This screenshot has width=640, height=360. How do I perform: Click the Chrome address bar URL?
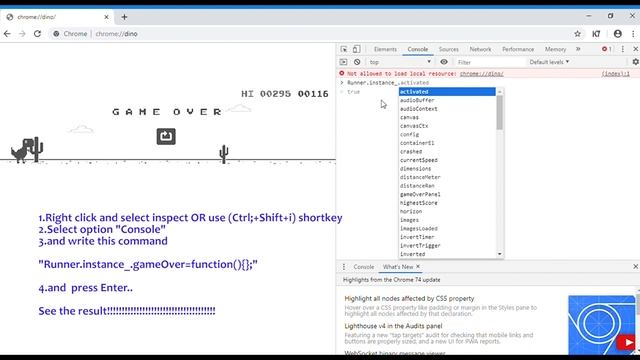click(x=116, y=34)
